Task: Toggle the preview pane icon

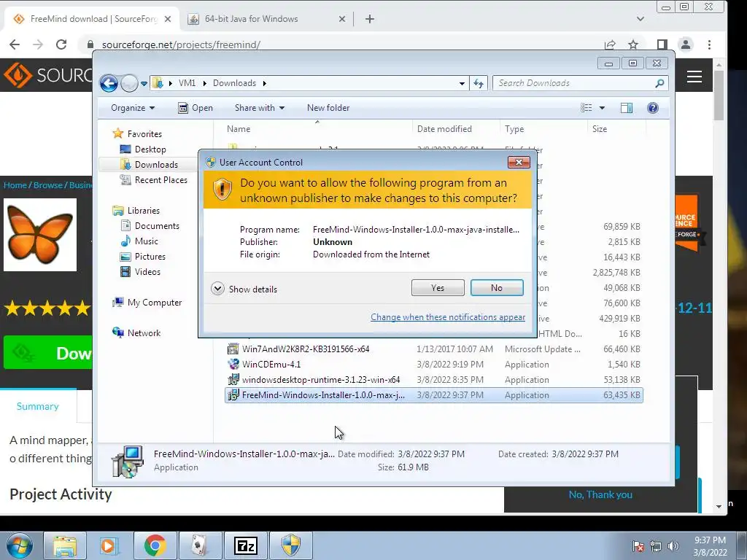Action: 627,108
